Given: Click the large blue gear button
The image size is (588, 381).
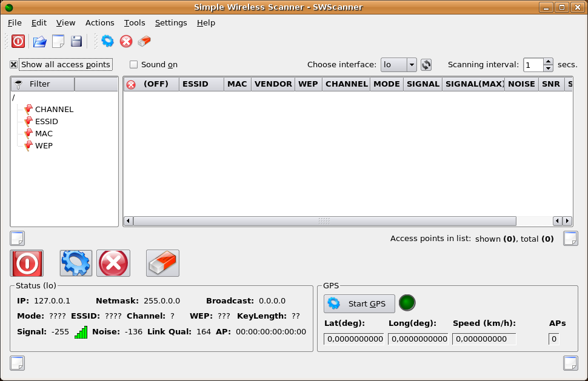Looking at the screenshot, I should click(x=76, y=263).
